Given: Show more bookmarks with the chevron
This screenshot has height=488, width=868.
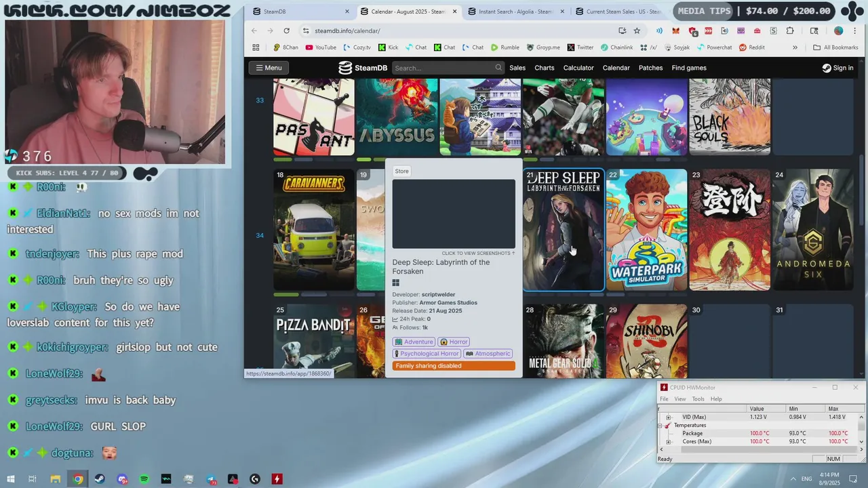Looking at the screenshot, I should click(x=795, y=47).
